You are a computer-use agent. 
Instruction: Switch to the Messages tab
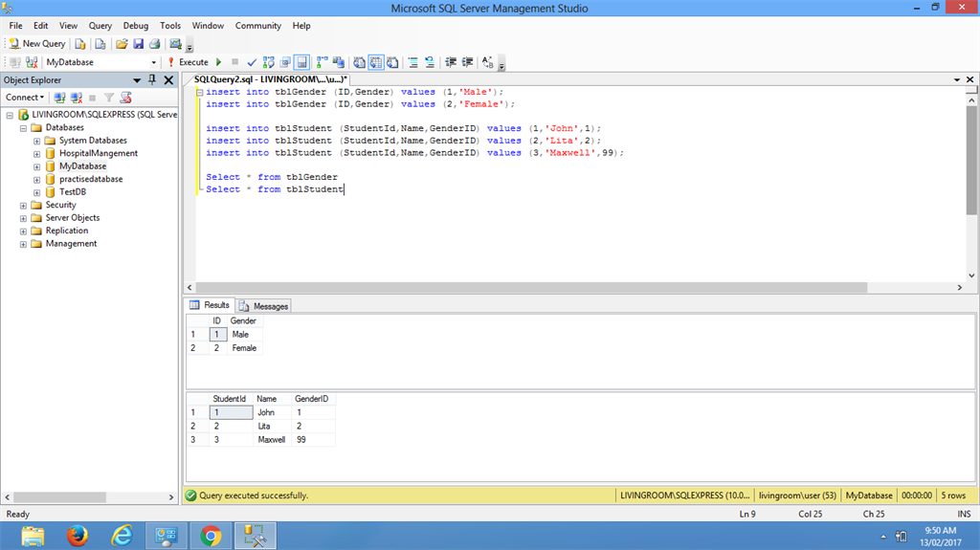[264, 306]
